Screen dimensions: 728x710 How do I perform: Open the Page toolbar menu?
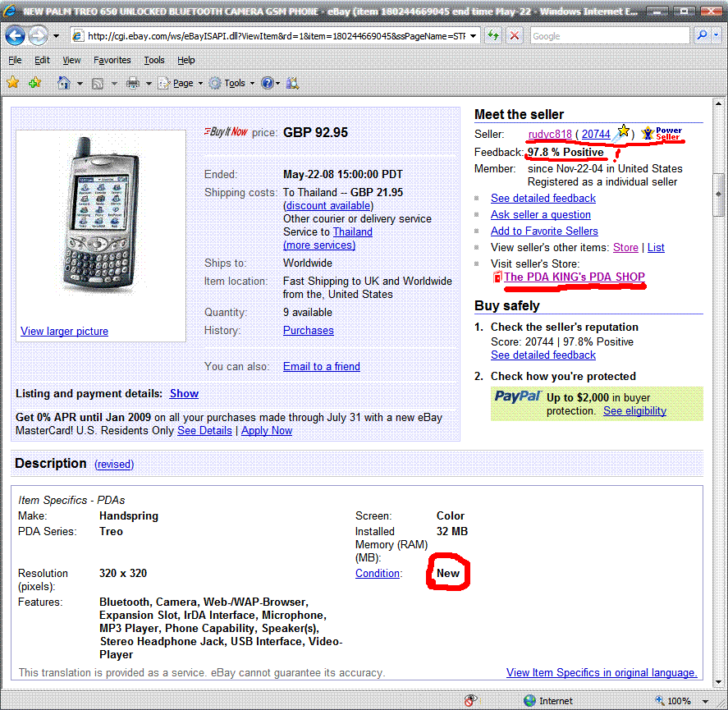[x=181, y=83]
